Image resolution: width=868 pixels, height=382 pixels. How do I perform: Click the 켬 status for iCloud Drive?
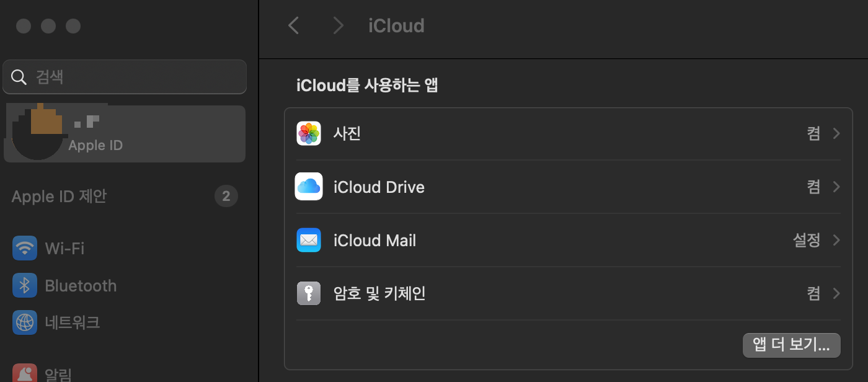click(814, 187)
